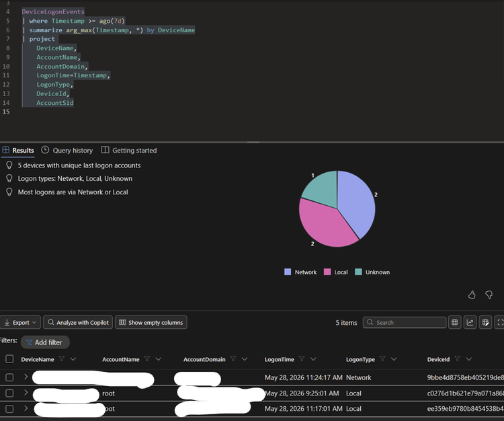Focus the results Search field
Image resolution: width=504 pixels, height=421 pixels.
[405, 322]
